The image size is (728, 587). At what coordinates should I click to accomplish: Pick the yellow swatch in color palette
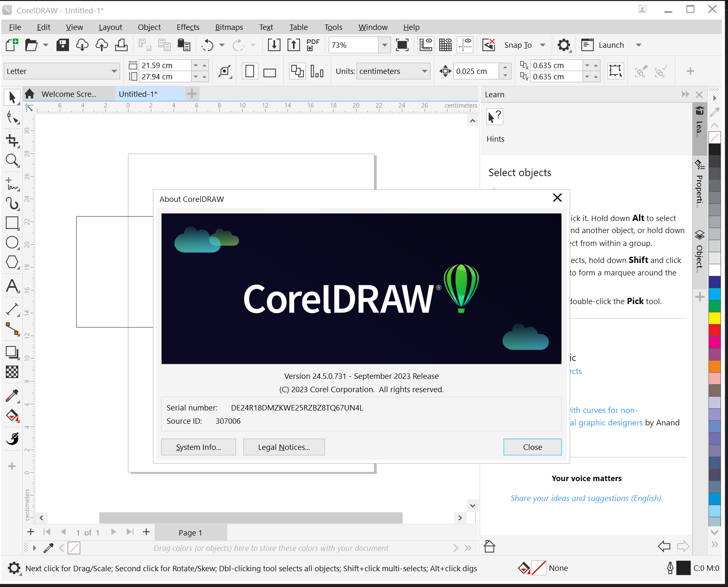(714, 318)
